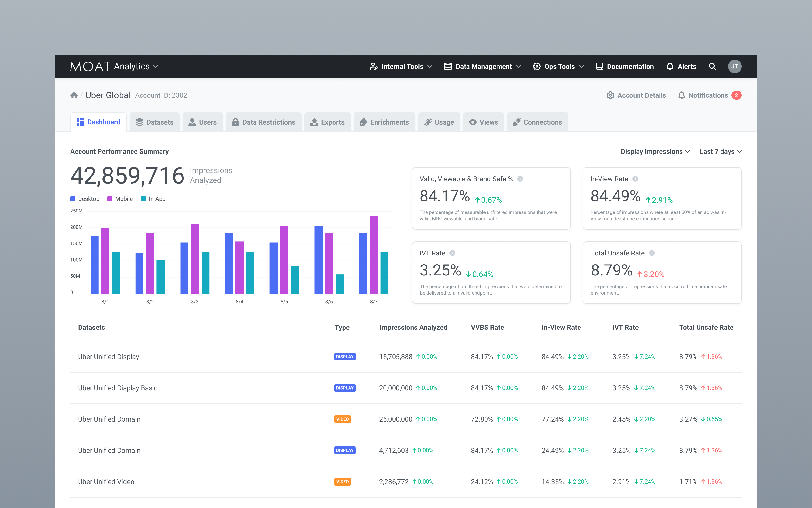Click the VIDEO badge in the 25,000,000 row
This screenshot has height=508, width=812.
[342, 419]
